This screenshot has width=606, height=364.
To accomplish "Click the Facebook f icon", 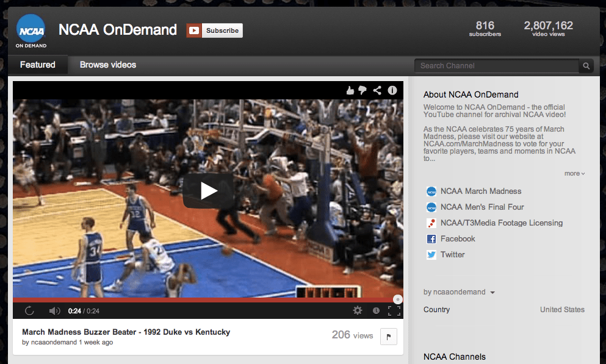I will (x=431, y=239).
